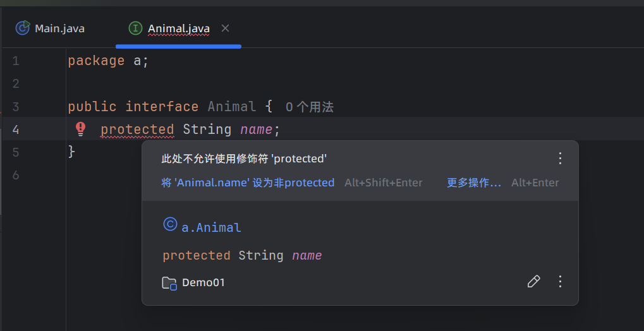Open the a.Animal link in documentation popup
This screenshot has width=644, height=331.
point(211,227)
